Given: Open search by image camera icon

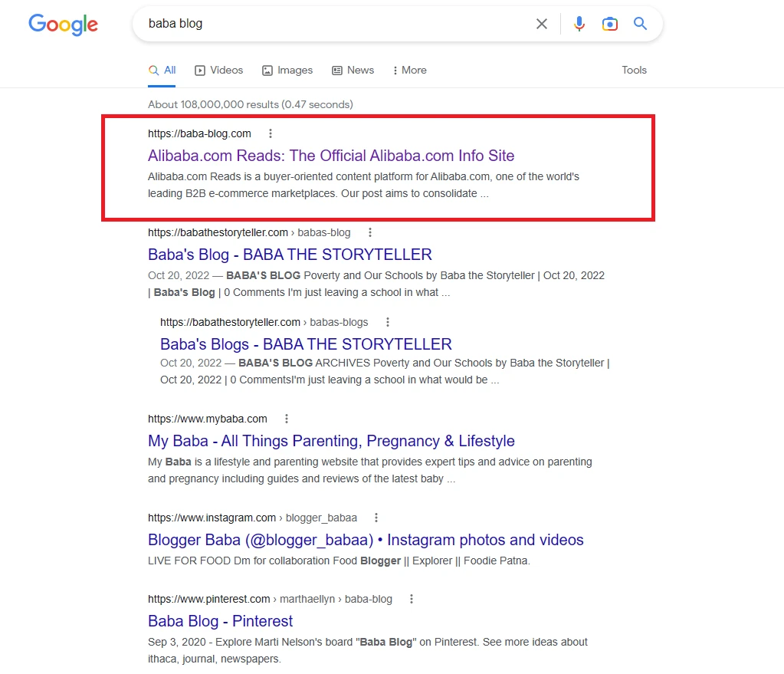Looking at the screenshot, I should pos(610,24).
